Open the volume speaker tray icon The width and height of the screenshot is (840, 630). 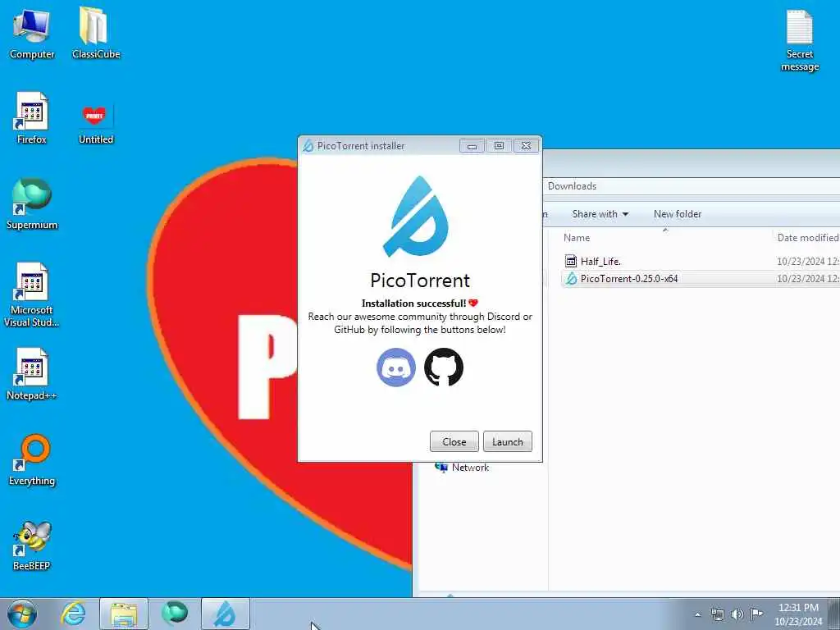(x=737, y=614)
